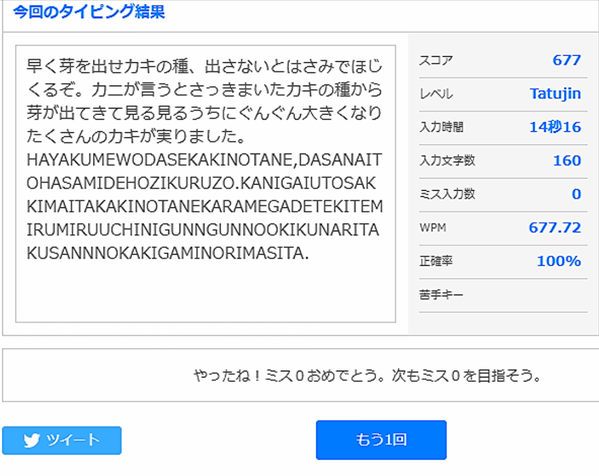This screenshot has height=476, width=599.
Task: Click the レベル label
Action: (436, 94)
